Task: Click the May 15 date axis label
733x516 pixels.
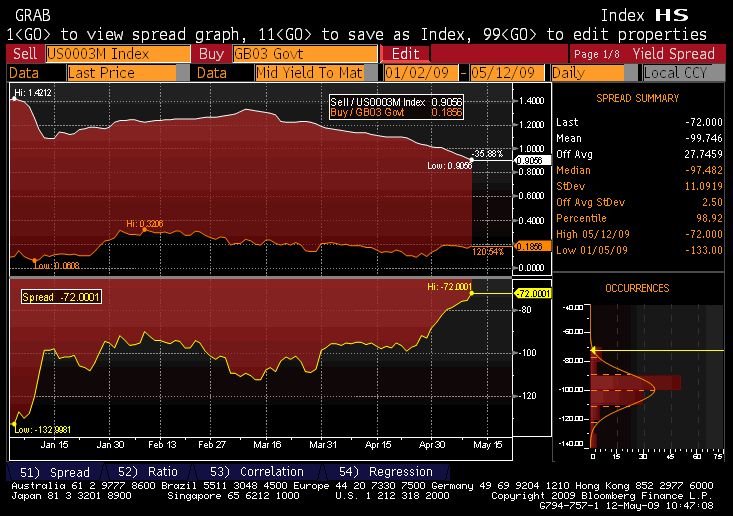Action: (488, 444)
